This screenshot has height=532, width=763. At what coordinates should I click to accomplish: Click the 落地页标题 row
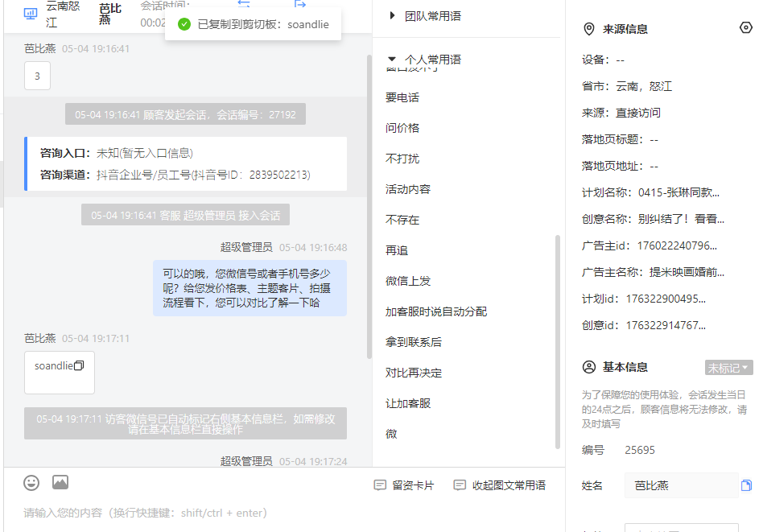click(x=620, y=140)
